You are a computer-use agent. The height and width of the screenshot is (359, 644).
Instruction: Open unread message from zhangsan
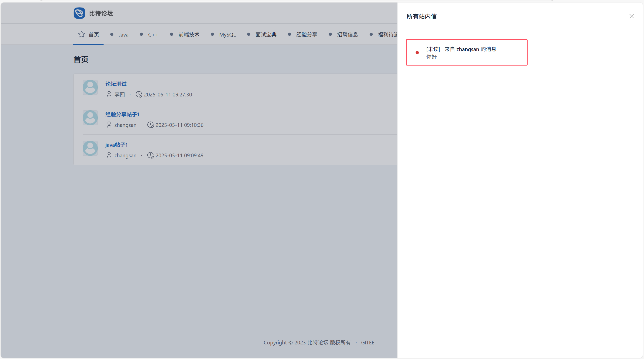(467, 52)
